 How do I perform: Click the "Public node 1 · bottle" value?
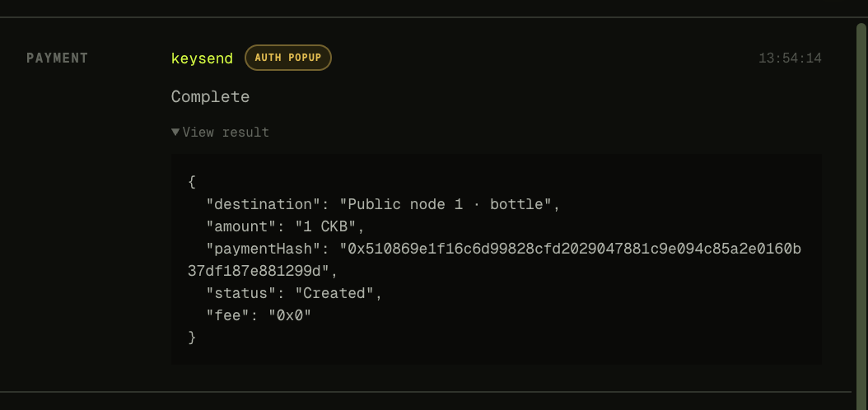(x=446, y=205)
